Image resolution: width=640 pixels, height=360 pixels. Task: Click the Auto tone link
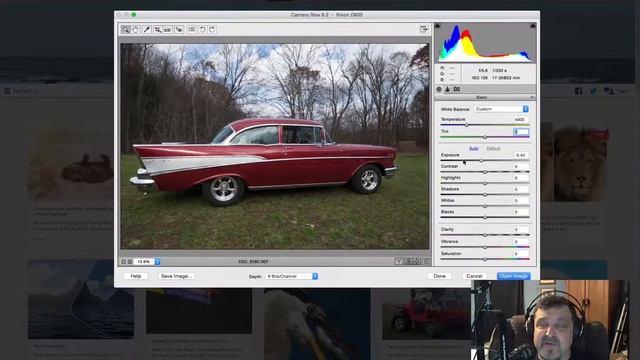click(473, 149)
